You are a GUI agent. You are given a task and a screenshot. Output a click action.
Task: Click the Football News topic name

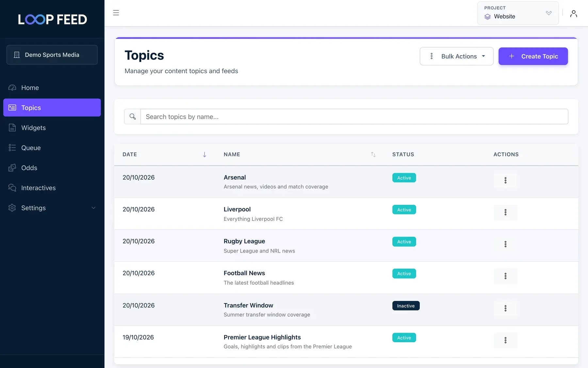(244, 273)
